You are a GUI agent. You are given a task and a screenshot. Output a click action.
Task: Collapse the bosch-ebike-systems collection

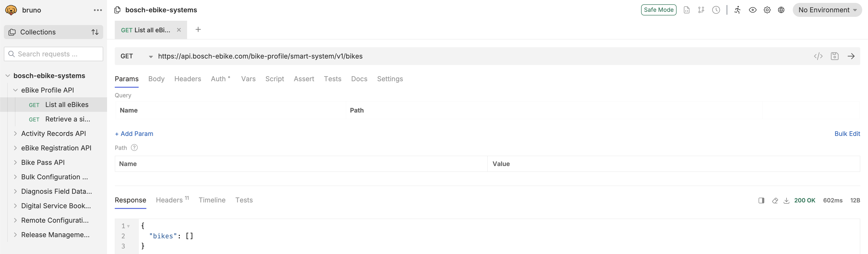click(8, 76)
